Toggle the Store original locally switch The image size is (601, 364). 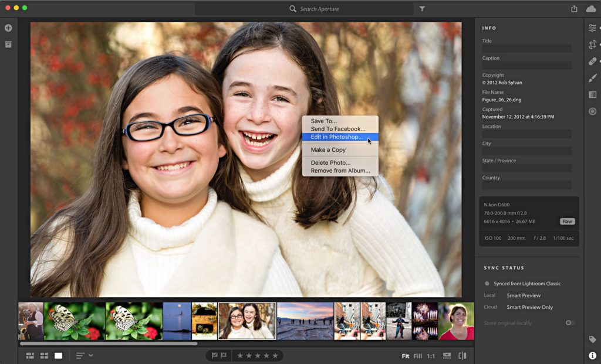[569, 323]
